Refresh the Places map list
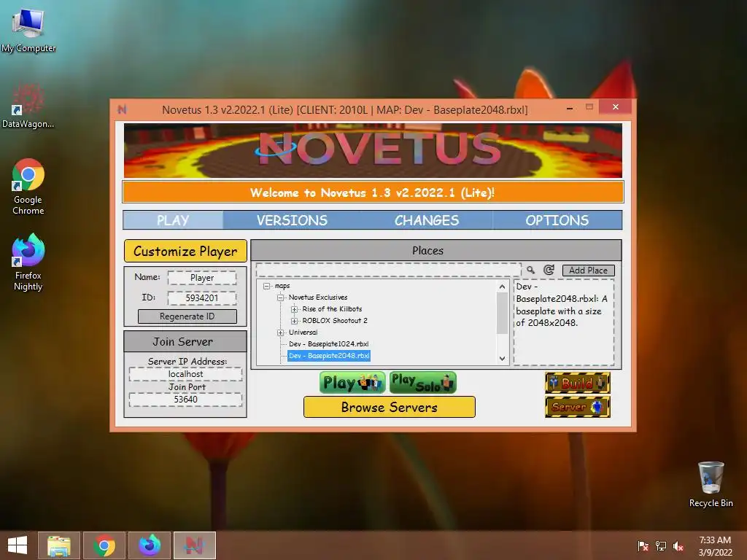Screen dimensions: 747x560 click(x=549, y=270)
